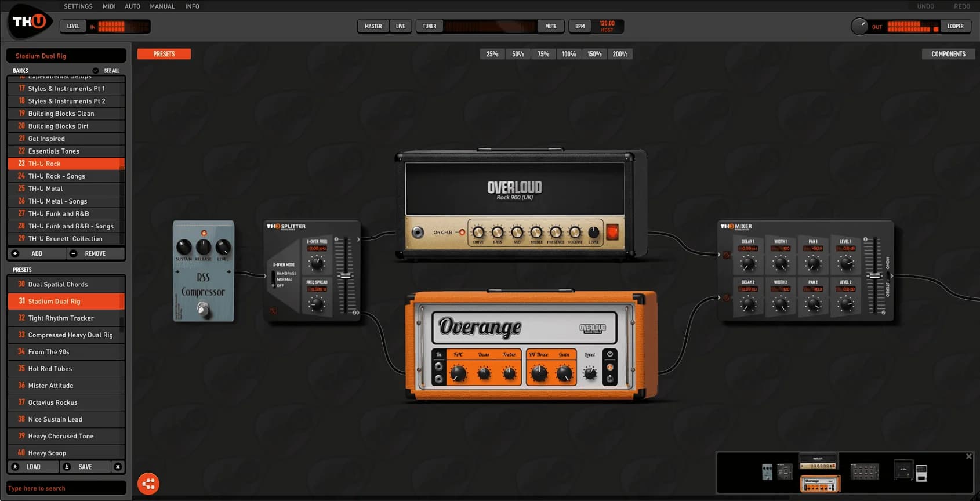Click the TUNER button
The height and width of the screenshot is (501, 980).
(x=430, y=26)
